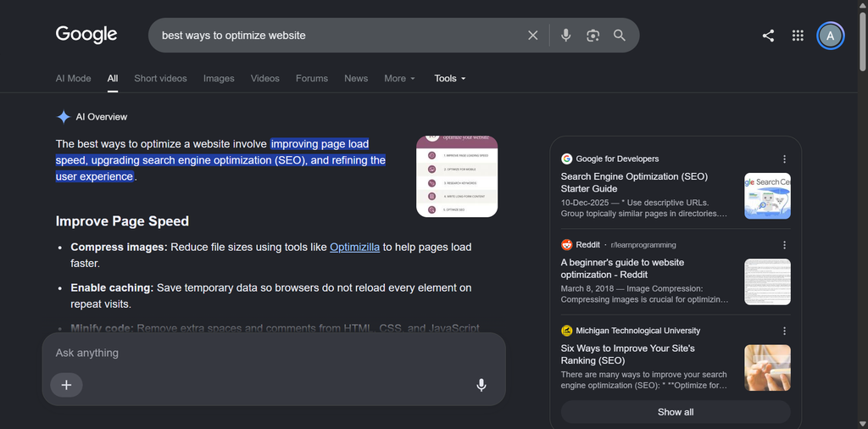Open the News tab
This screenshot has width=868, height=429.
[356, 79]
